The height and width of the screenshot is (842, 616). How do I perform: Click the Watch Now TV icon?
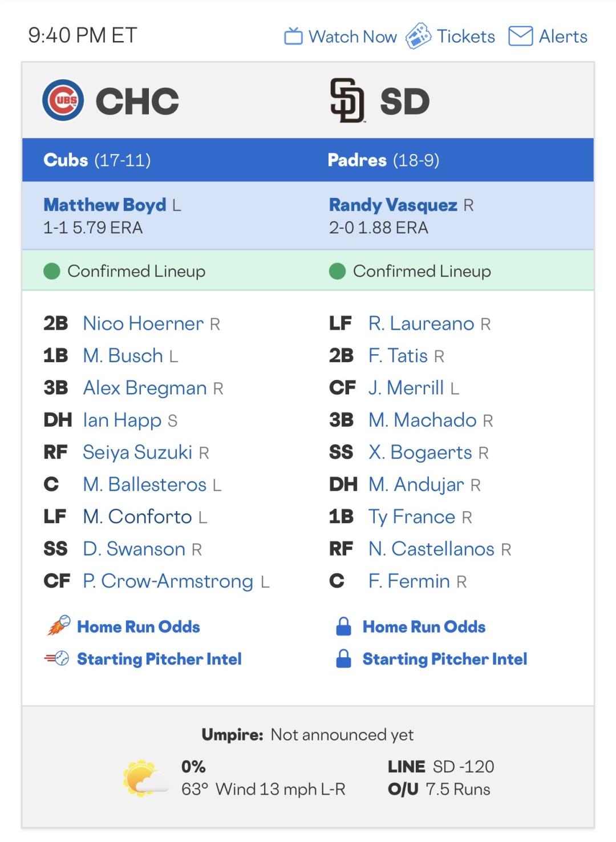point(293,37)
